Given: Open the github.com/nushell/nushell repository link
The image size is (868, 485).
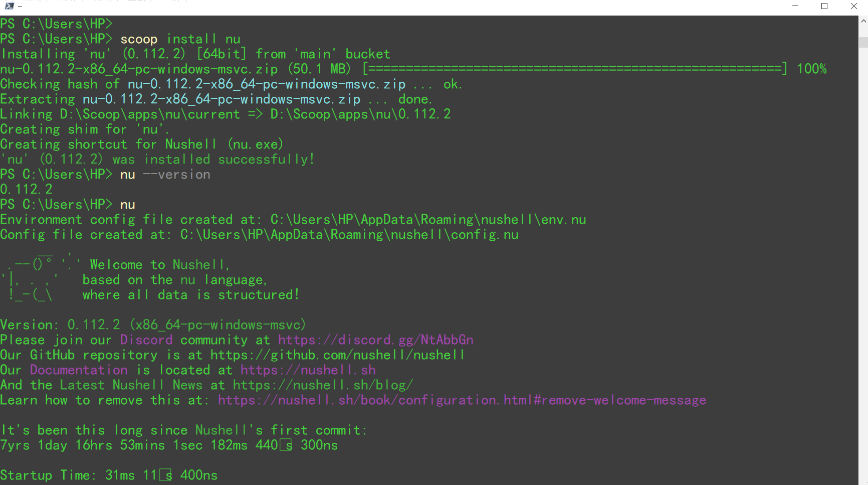Looking at the screenshot, I should [338, 355].
